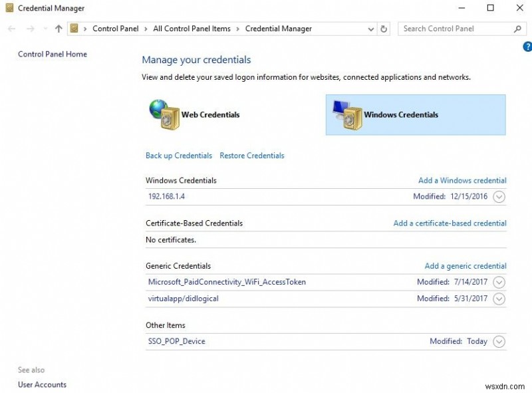Image resolution: width=532 pixels, height=393 pixels.
Task: Expand the SSO_POP_Device item chevron
Action: [499, 341]
